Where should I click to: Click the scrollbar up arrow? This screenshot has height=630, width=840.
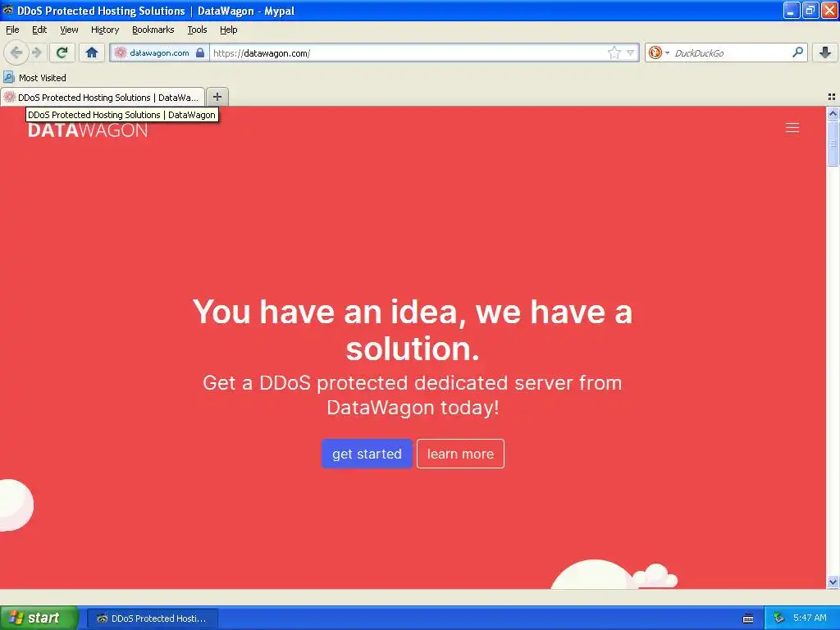pos(833,113)
